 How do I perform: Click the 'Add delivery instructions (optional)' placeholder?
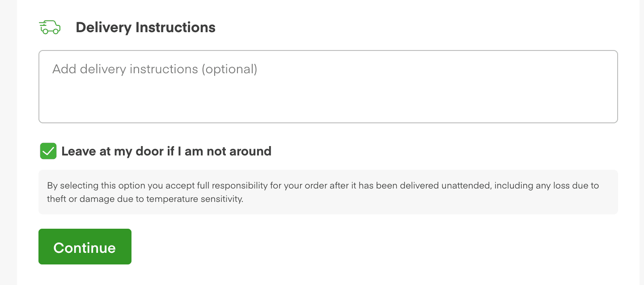pos(155,69)
